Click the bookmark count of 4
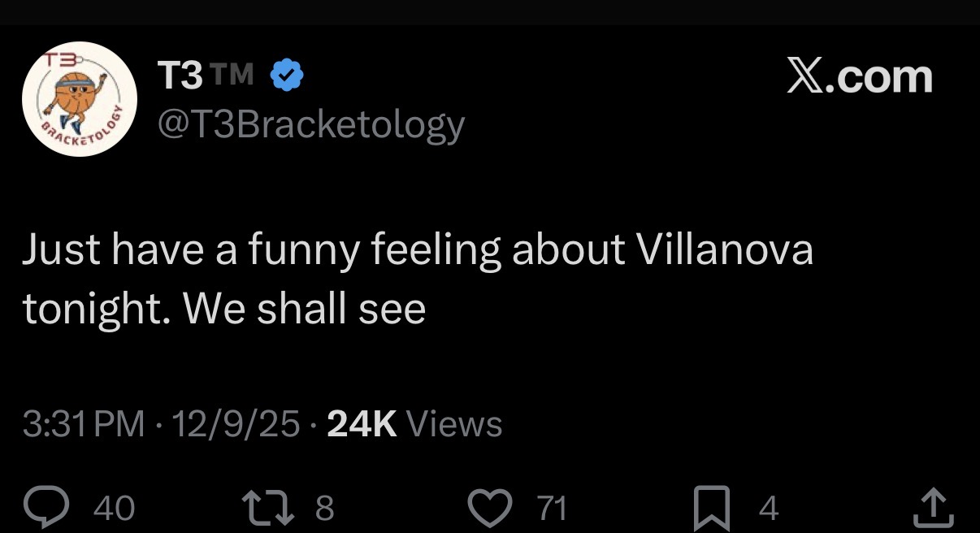 pos(768,509)
